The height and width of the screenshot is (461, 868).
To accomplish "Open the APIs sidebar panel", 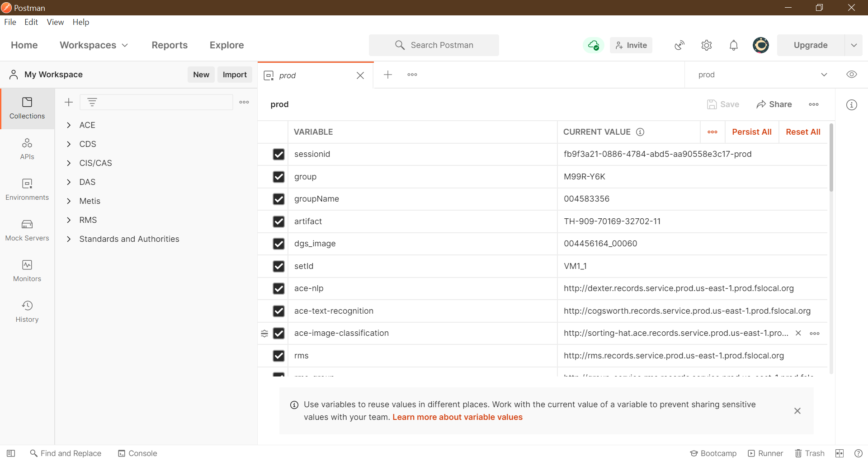I will point(27,149).
